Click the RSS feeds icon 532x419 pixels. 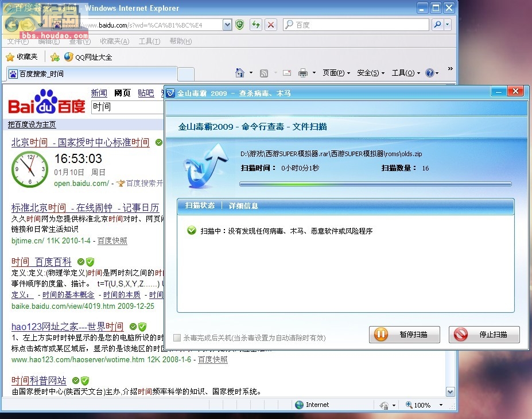(x=264, y=73)
